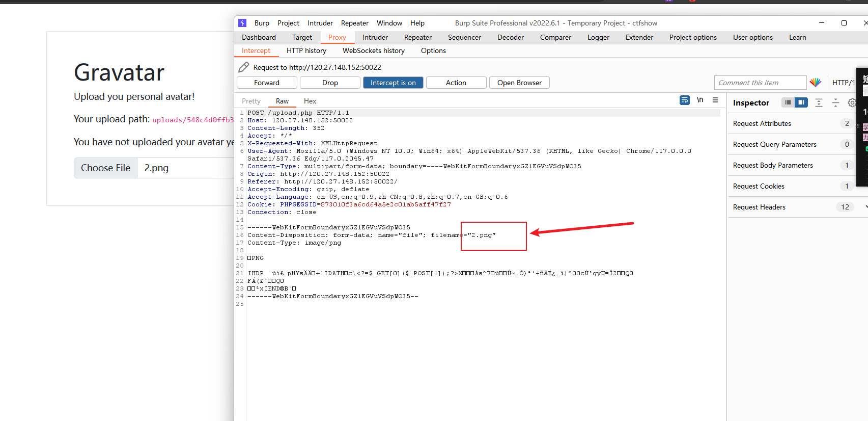
Task: Open the Burp menu
Action: click(262, 23)
